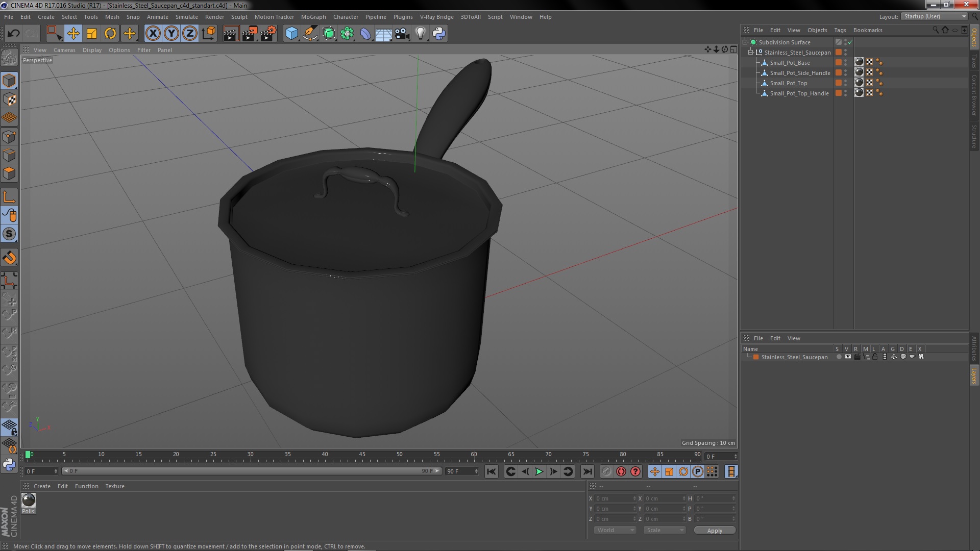Open the MoGraph menu

pyautogui.click(x=313, y=17)
